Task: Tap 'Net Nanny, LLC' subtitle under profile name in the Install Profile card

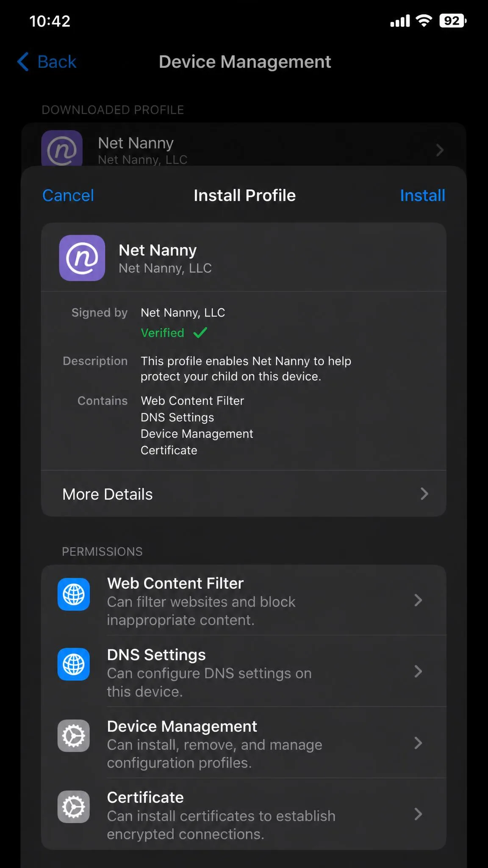Action: 165,268
